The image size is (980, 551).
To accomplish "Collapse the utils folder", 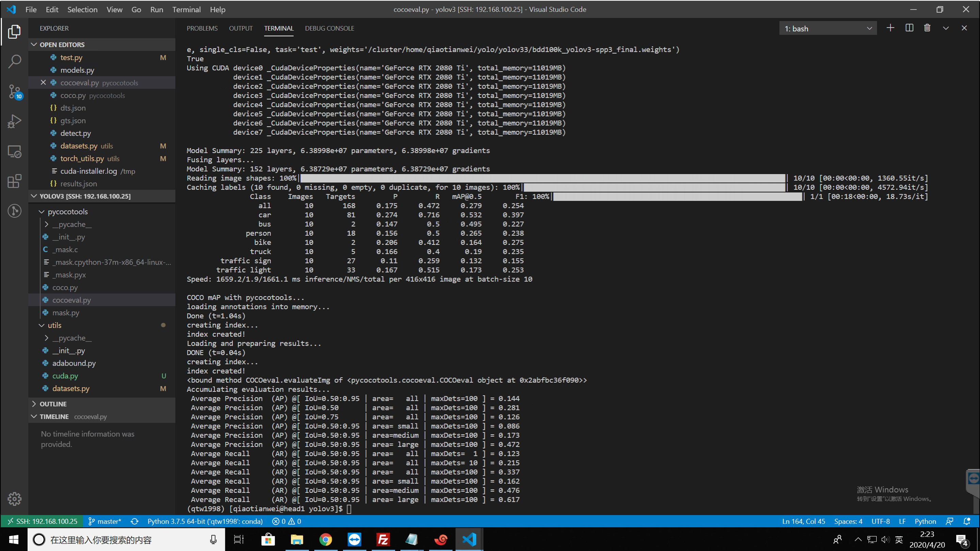I will point(42,325).
